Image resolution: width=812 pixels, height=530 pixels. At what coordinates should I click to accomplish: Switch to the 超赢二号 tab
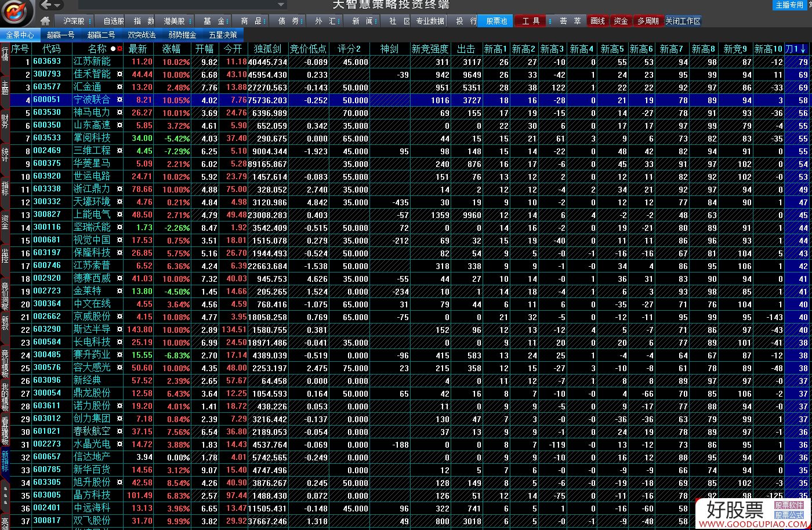tap(101, 35)
